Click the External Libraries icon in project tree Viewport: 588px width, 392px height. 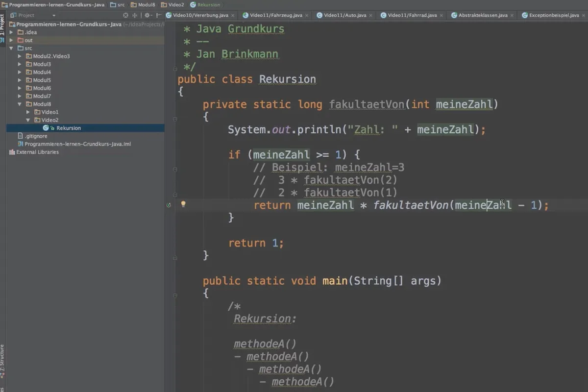click(12, 152)
